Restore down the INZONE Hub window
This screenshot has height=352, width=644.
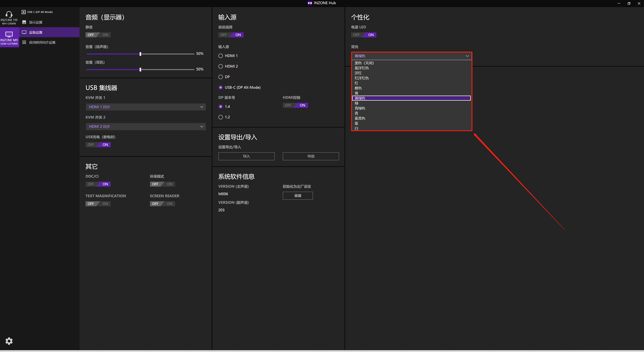[x=629, y=3]
